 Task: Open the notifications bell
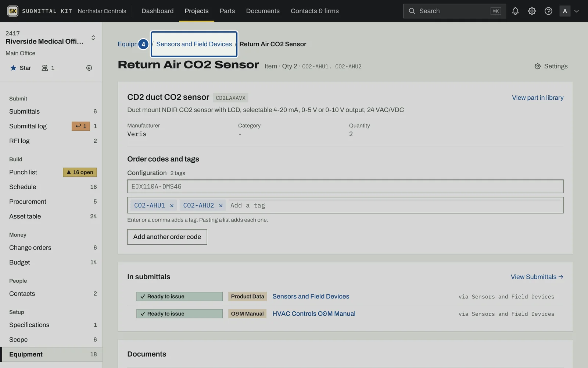click(x=515, y=11)
